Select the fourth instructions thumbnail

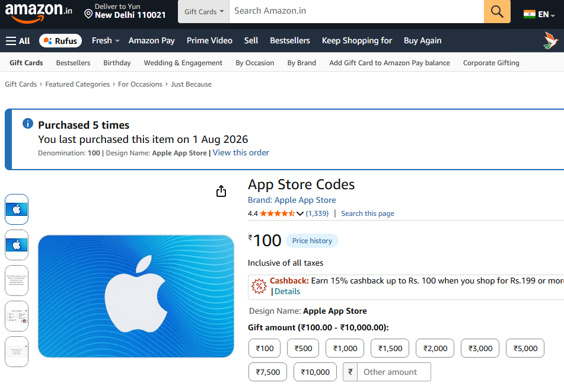point(17,316)
